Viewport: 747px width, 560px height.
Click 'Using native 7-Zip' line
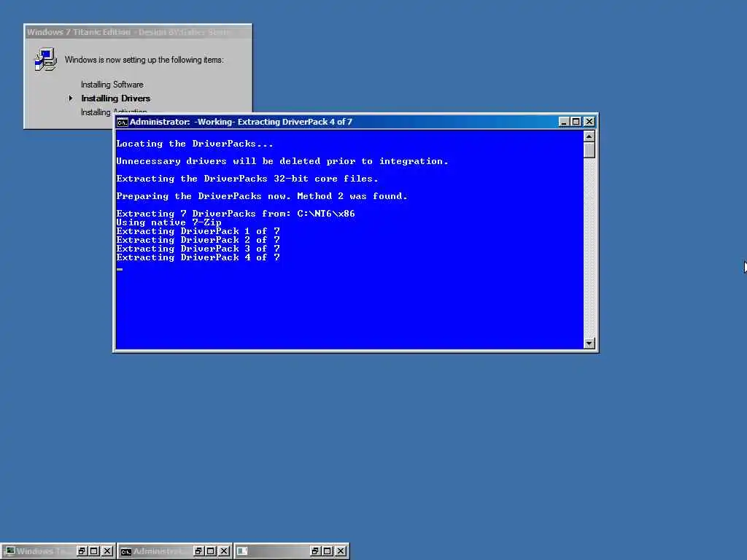(169, 222)
